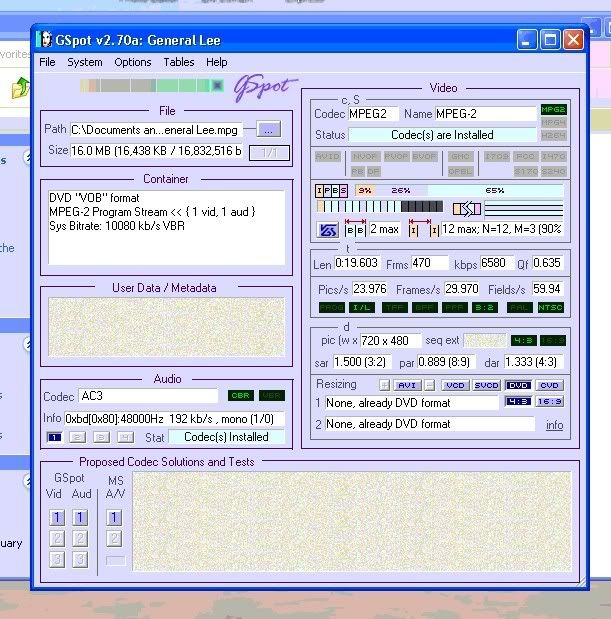The height and width of the screenshot is (619, 611).
Task: Click the Len value '0:19.603'
Action: tap(357, 263)
